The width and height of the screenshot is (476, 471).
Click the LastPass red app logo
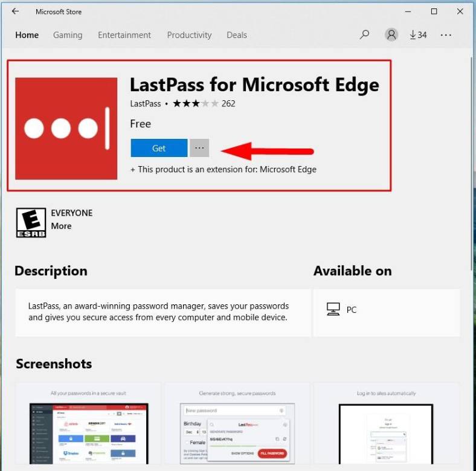[66, 129]
